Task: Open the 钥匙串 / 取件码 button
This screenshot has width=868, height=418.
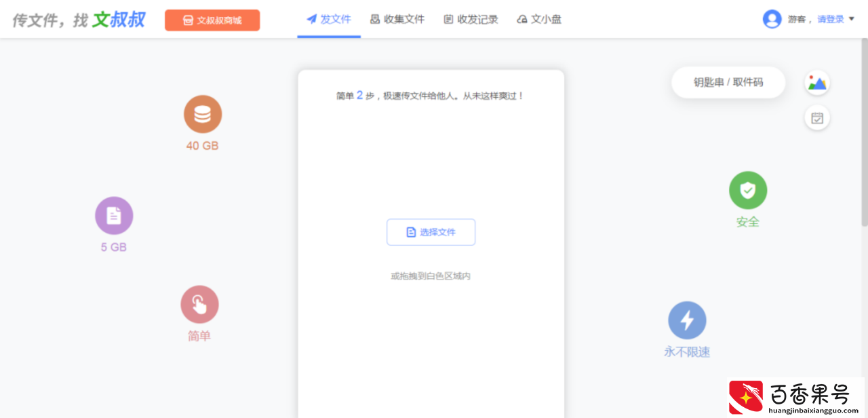Action: [x=728, y=82]
